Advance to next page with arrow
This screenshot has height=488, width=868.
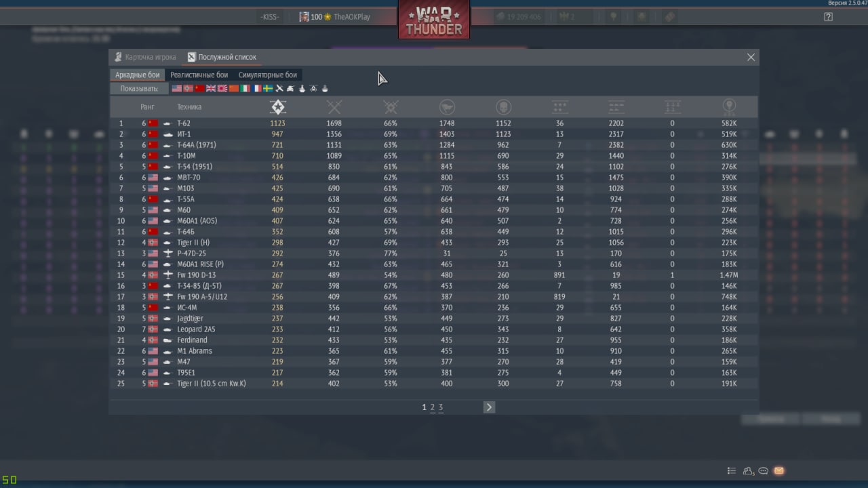pos(489,407)
